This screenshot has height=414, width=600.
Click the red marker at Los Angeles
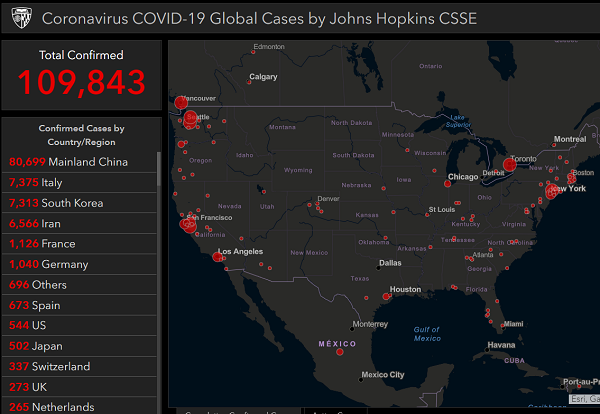[218, 257]
